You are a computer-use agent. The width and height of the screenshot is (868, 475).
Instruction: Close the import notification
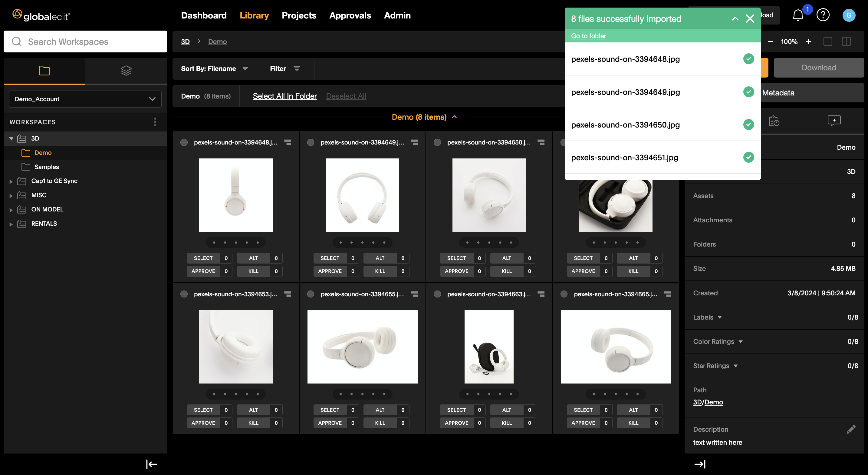[x=750, y=19]
